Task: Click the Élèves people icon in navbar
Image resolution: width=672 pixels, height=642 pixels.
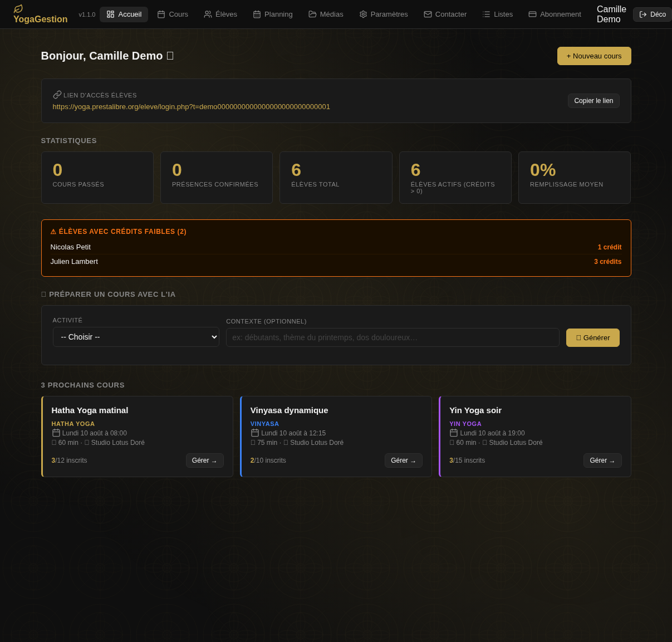Action: click(208, 14)
